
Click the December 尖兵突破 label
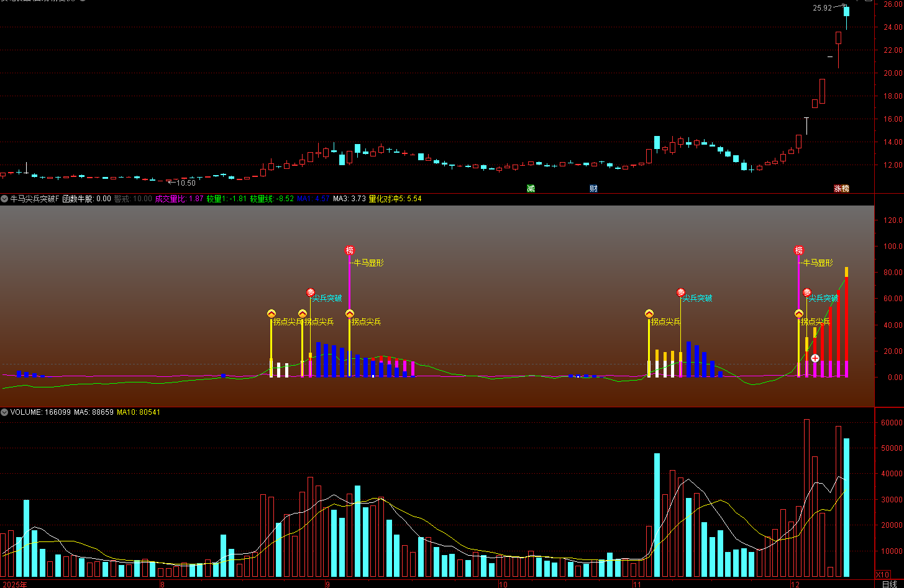point(824,298)
